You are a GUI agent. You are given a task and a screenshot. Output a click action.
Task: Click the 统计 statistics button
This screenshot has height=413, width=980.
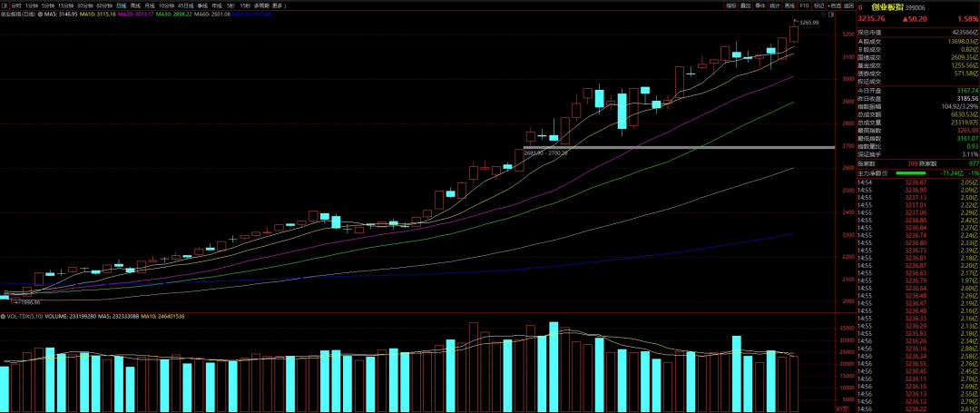click(x=775, y=5)
